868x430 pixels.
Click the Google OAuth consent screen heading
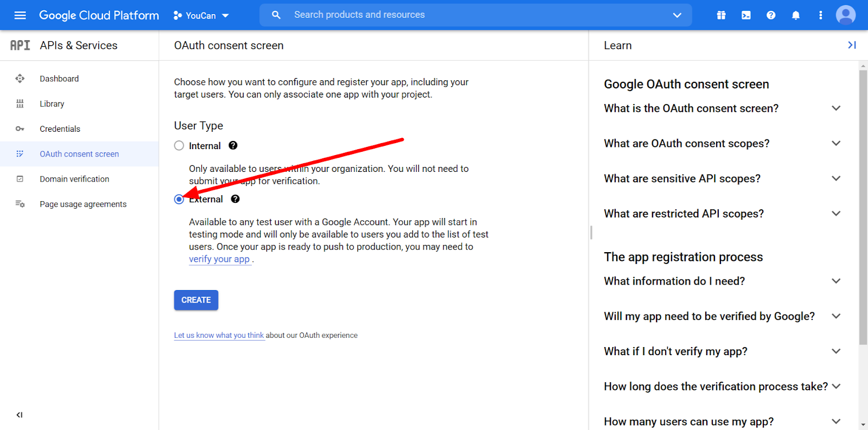[x=686, y=84]
